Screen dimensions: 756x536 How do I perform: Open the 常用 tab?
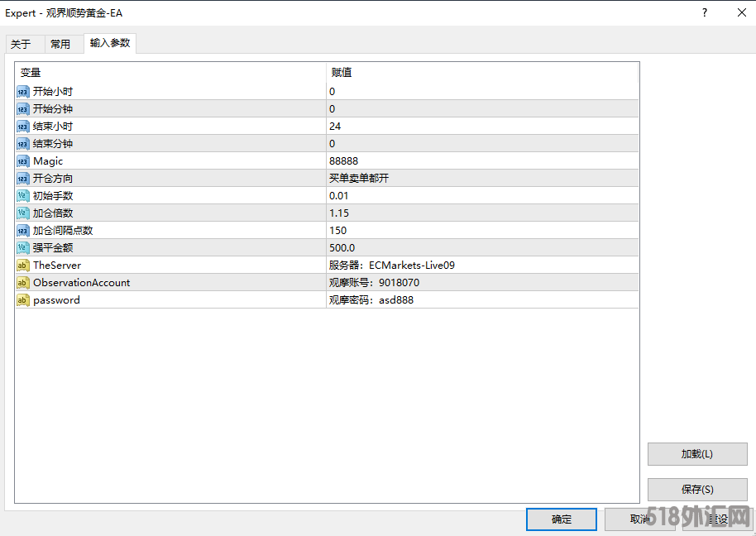click(x=60, y=45)
